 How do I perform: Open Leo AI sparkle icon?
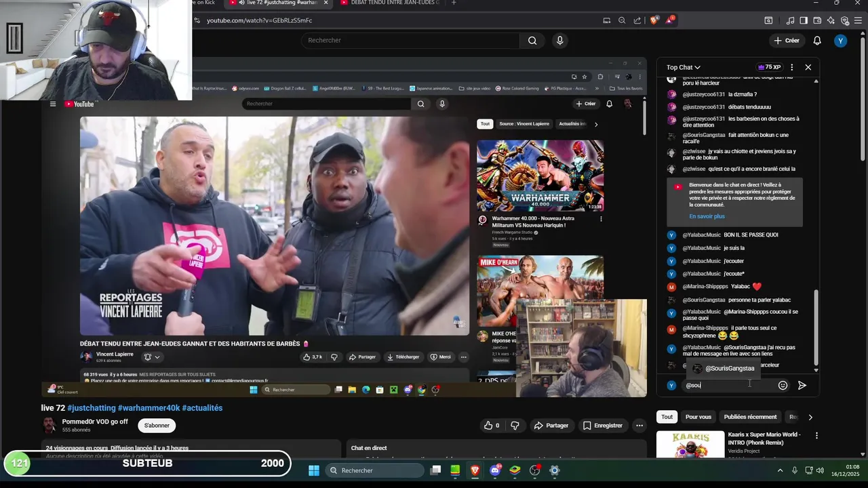(x=831, y=20)
